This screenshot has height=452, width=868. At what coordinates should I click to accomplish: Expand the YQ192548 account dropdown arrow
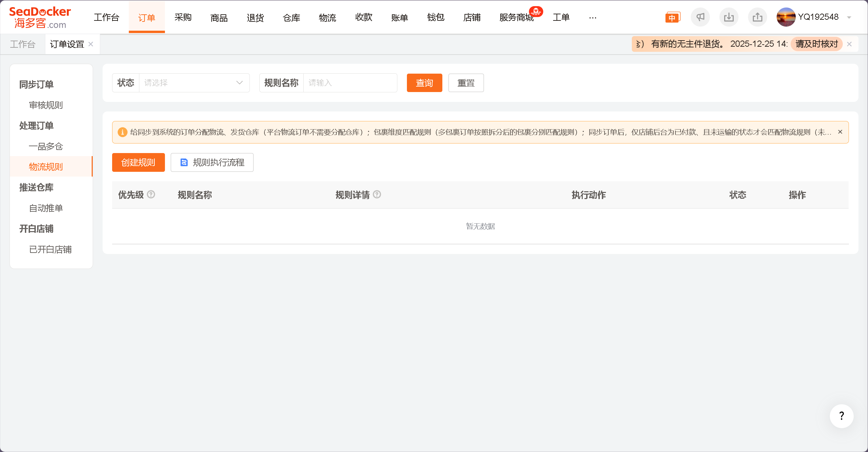point(849,17)
